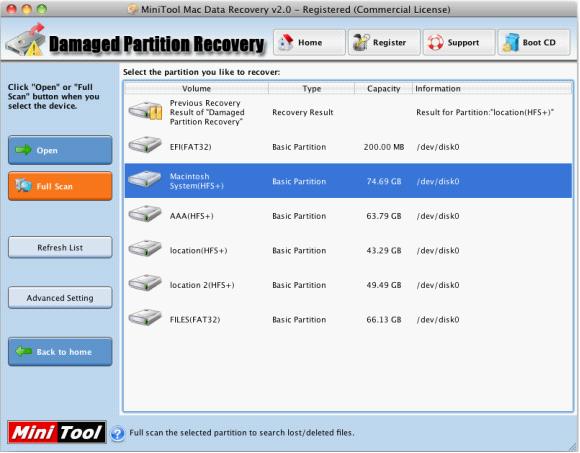Image resolution: width=580 pixels, height=453 pixels.
Task: Click the 74.69 GB capacity cell
Action: (x=384, y=181)
